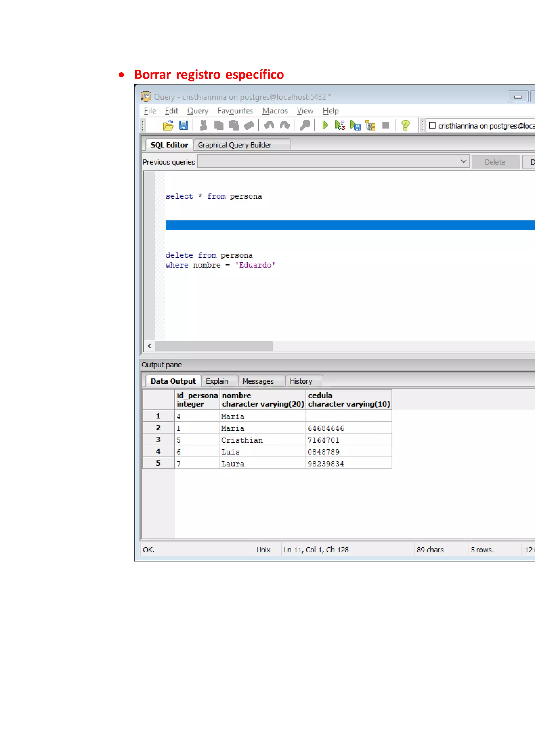Viewport: 535px width, 756px height.
Task: Click the 'delete from persona' line
Action: (x=209, y=255)
